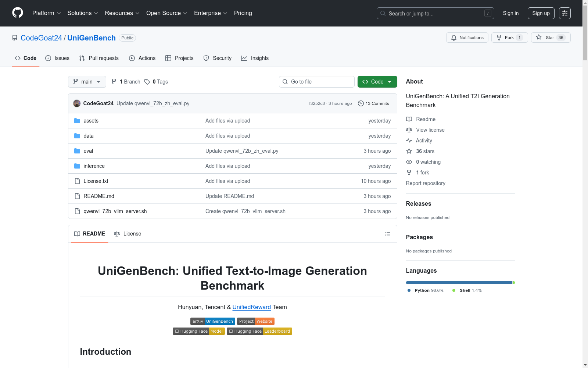Open the main branch selector

tap(87, 82)
